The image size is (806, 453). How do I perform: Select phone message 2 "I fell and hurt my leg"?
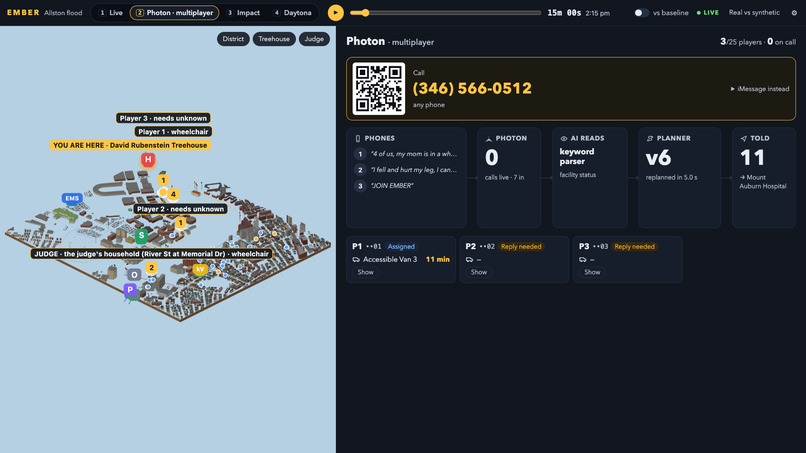[406, 170]
